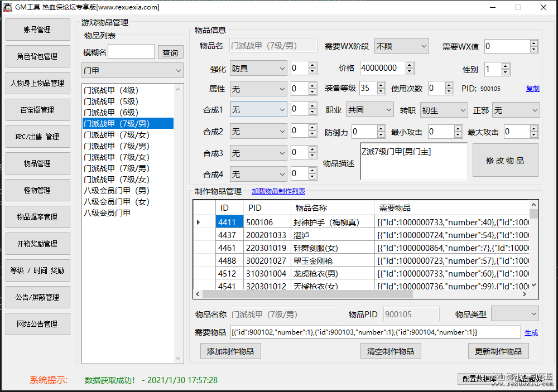Image resolution: width=558 pixels, height=392 pixels.
Task: Expand 职业 dropdown showing 共同
Action: [370, 110]
